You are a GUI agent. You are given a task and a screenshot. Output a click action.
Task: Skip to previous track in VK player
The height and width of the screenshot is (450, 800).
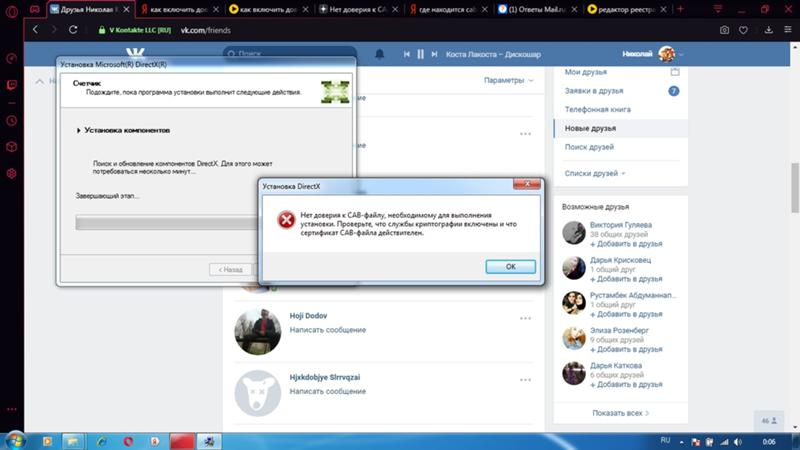pyautogui.click(x=407, y=54)
